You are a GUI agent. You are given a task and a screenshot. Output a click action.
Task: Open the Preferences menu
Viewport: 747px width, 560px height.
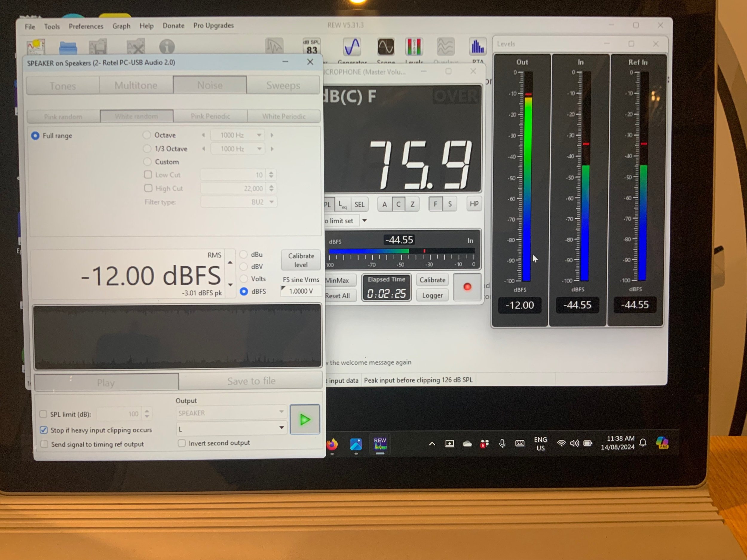coord(86,26)
